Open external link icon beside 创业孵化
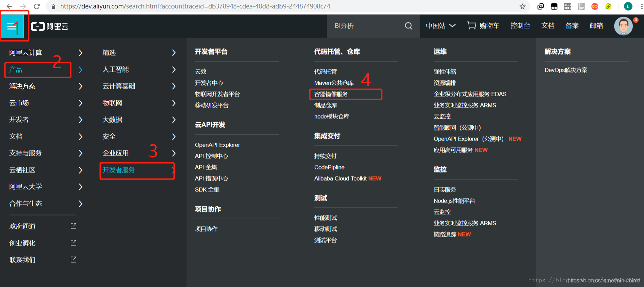 [x=74, y=243]
